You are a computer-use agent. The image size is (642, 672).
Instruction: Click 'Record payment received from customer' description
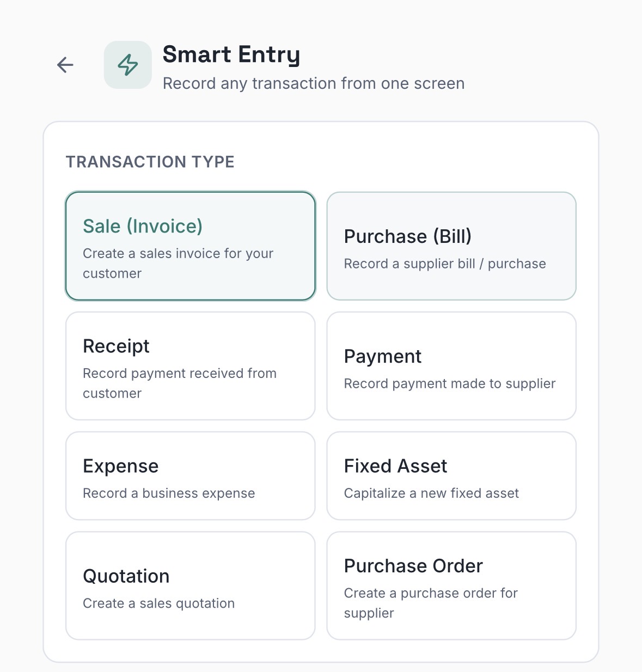180,383
